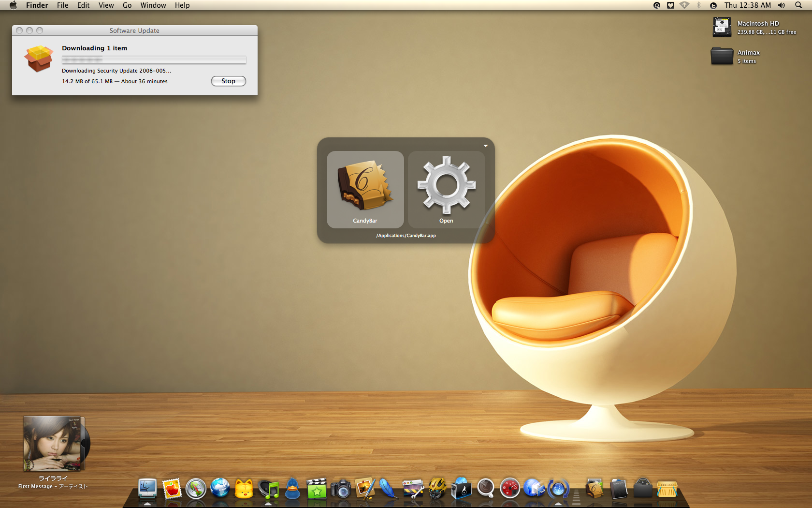
Task: Open the Safari compass icon in Dock
Action: click(x=196, y=489)
